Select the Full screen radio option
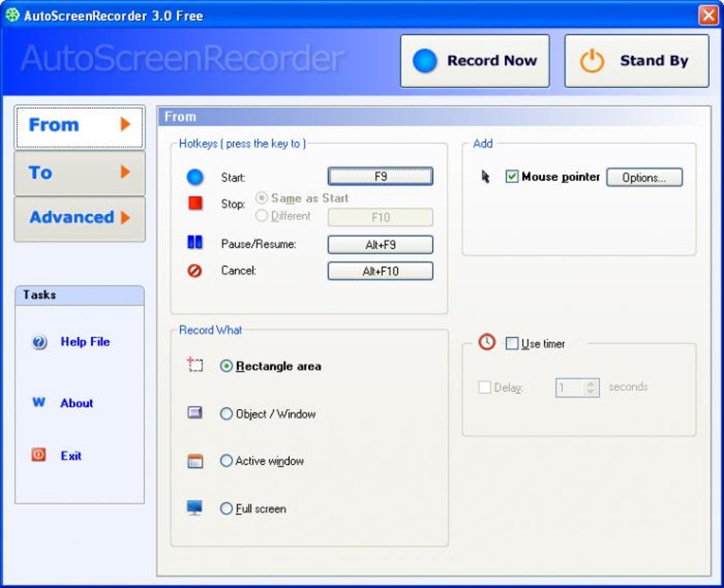724x588 pixels. pos(226,508)
